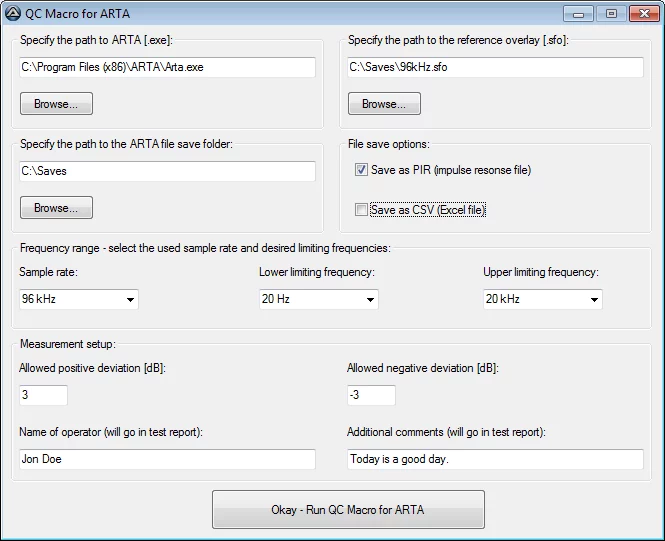665x541 pixels.
Task: Click the ARTA exe path field
Action: (168, 67)
